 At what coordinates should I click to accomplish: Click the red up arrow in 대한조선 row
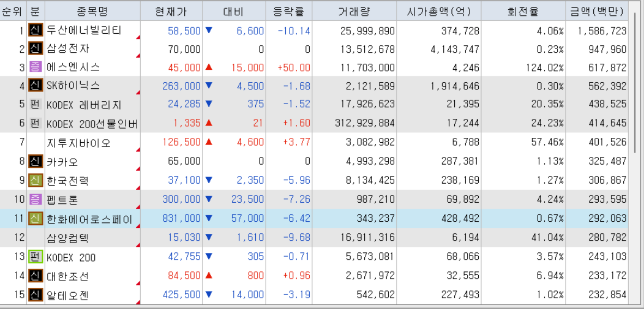(209, 275)
